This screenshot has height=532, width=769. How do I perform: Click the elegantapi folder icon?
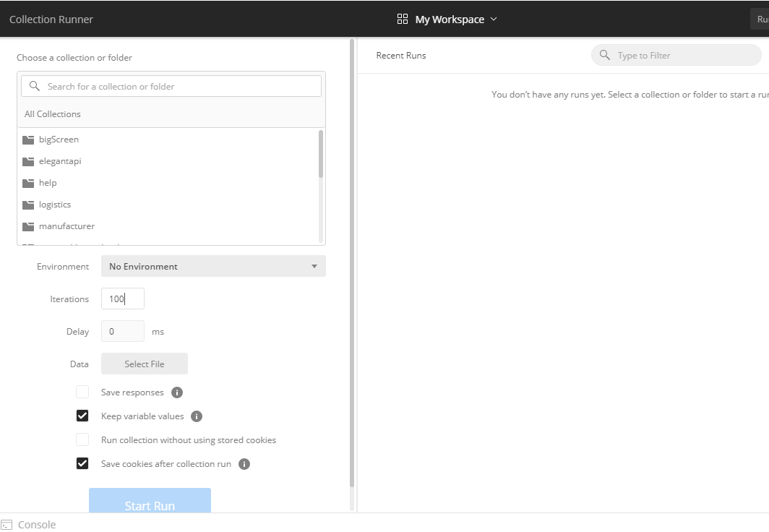click(28, 161)
